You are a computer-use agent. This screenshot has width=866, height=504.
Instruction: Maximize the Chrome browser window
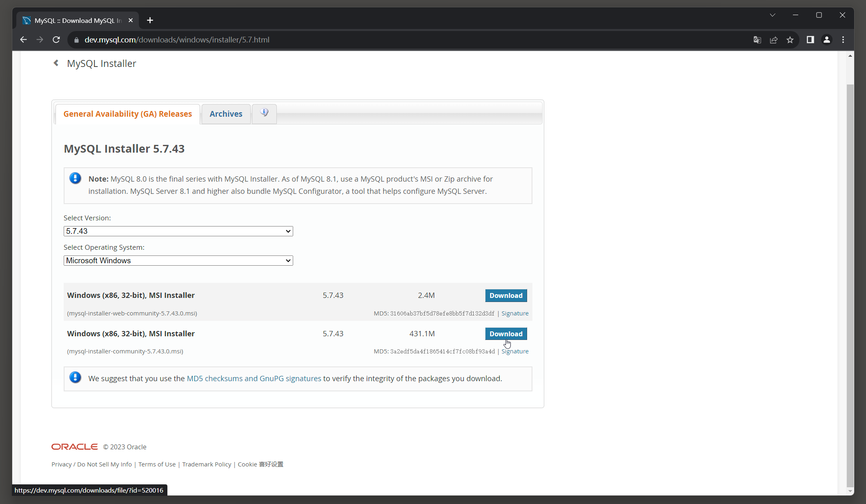pos(819,15)
